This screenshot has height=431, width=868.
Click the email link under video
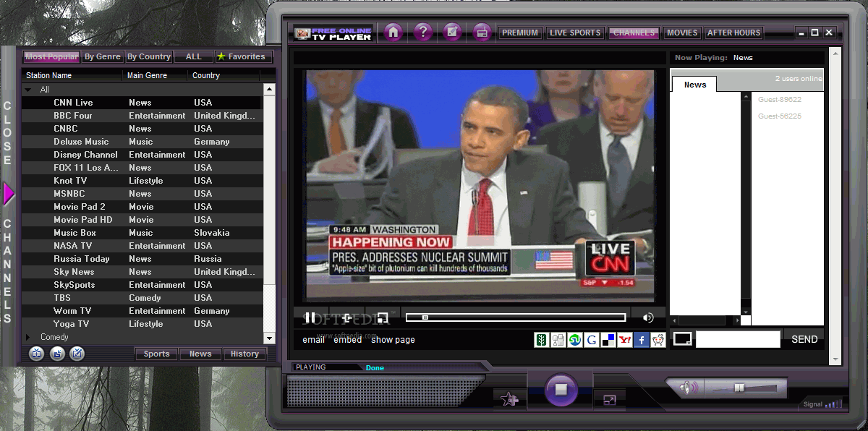(x=313, y=340)
